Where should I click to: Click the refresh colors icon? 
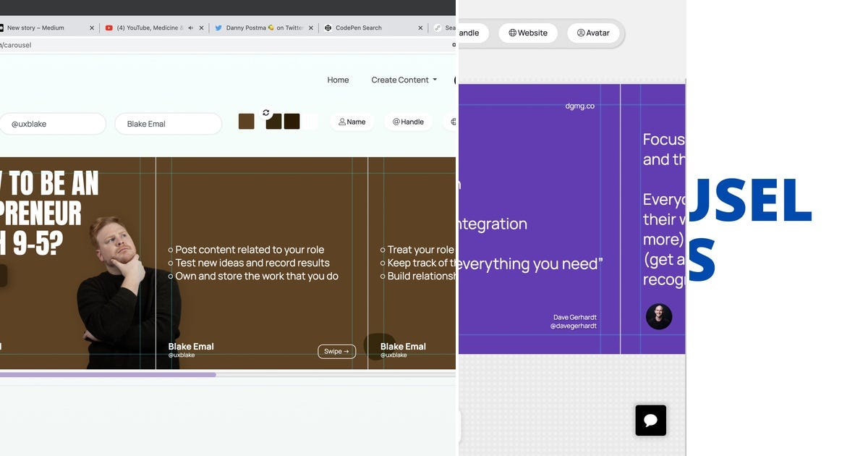coord(266,113)
